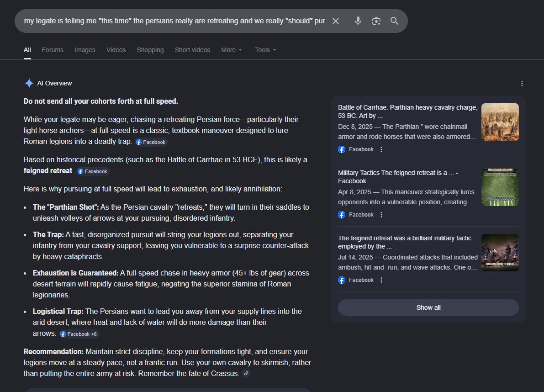Open 'The feigned retreat was a brilliant military tactic' link

[405, 242]
